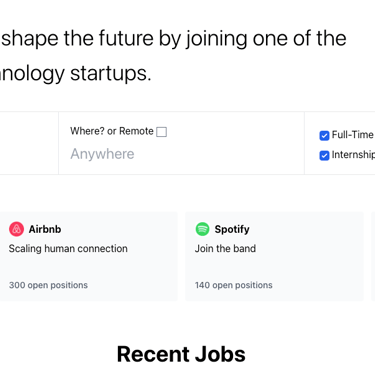Uncheck the Full-Time checkbox

tap(324, 135)
